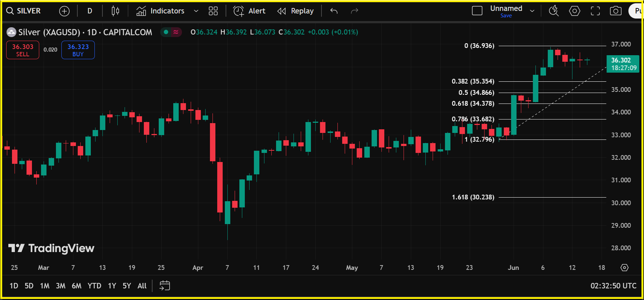The image size is (644, 300).
Task: Expand the Indicators favorites dropdown arrow
Action: 196,11
